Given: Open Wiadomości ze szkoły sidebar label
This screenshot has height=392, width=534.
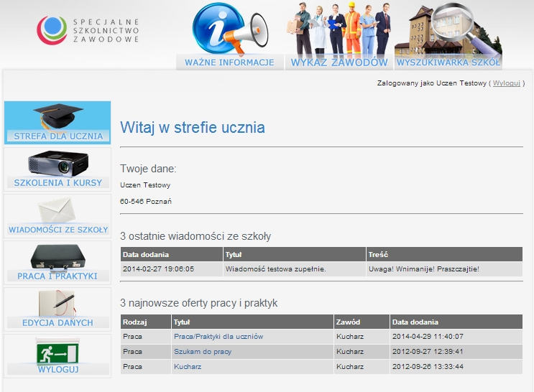Looking at the screenshot, I should pos(58,230).
